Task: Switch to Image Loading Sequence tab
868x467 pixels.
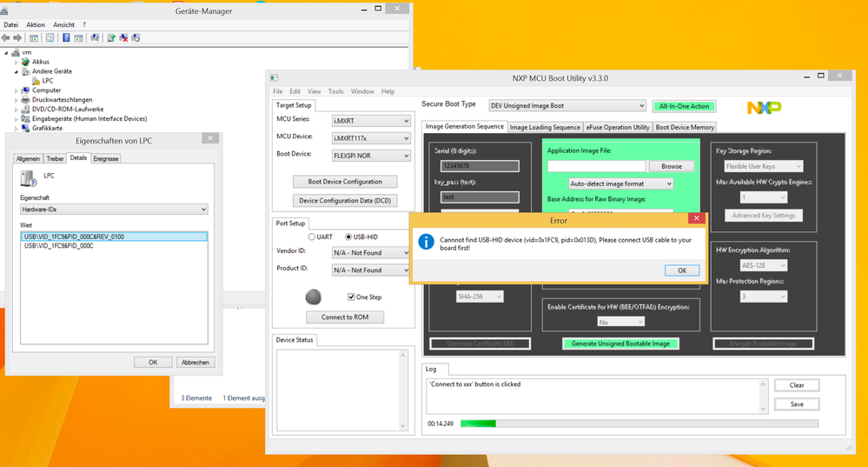Action: [x=545, y=128]
